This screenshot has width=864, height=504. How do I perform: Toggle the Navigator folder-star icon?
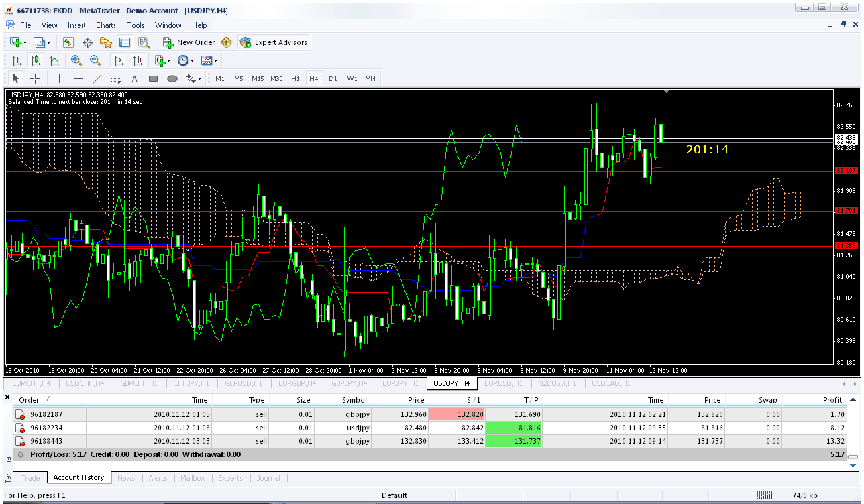pos(106,42)
